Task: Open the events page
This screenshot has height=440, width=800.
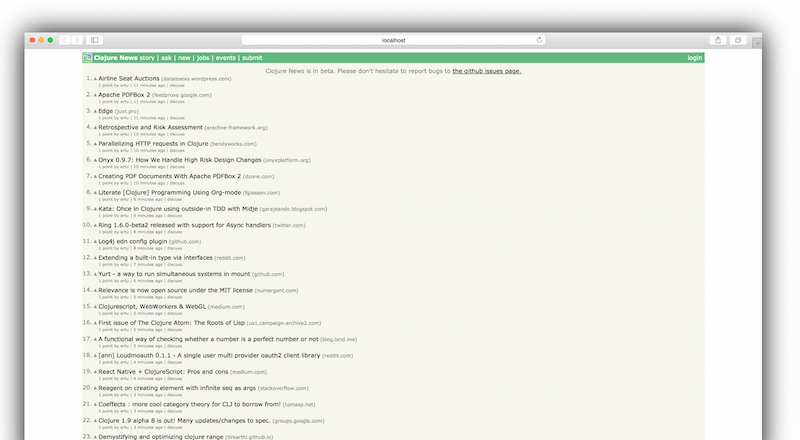Action: pyautogui.click(x=226, y=58)
